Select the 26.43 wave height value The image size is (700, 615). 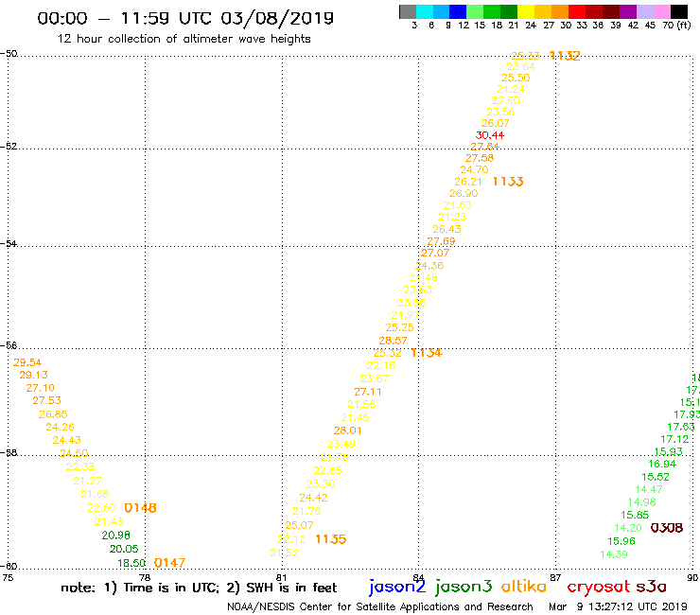pyautogui.click(x=446, y=229)
